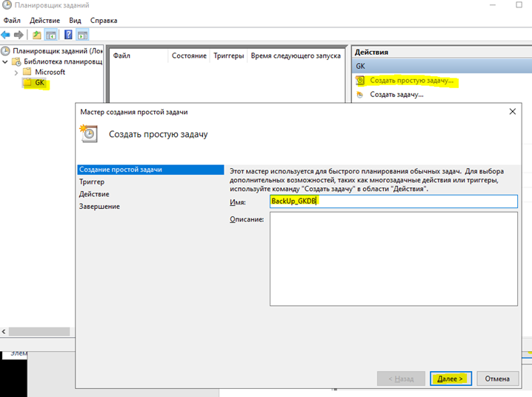The image size is (532, 397).
Task: Click the Триггеры column header
Action: click(229, 56)
